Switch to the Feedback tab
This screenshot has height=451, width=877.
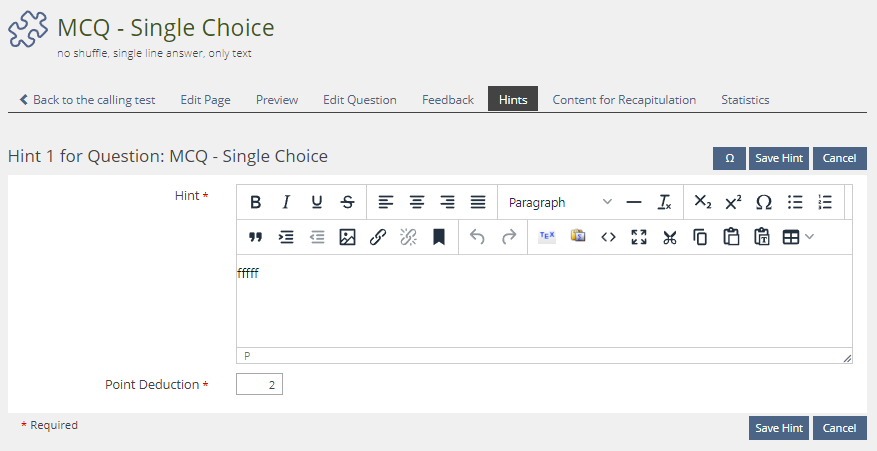point(447,100)
